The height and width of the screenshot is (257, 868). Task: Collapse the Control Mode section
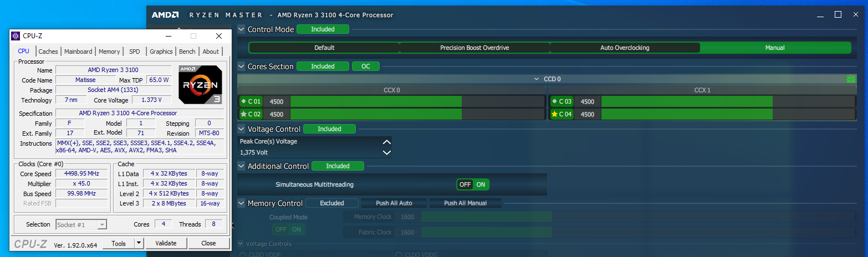tap(241, 29)
